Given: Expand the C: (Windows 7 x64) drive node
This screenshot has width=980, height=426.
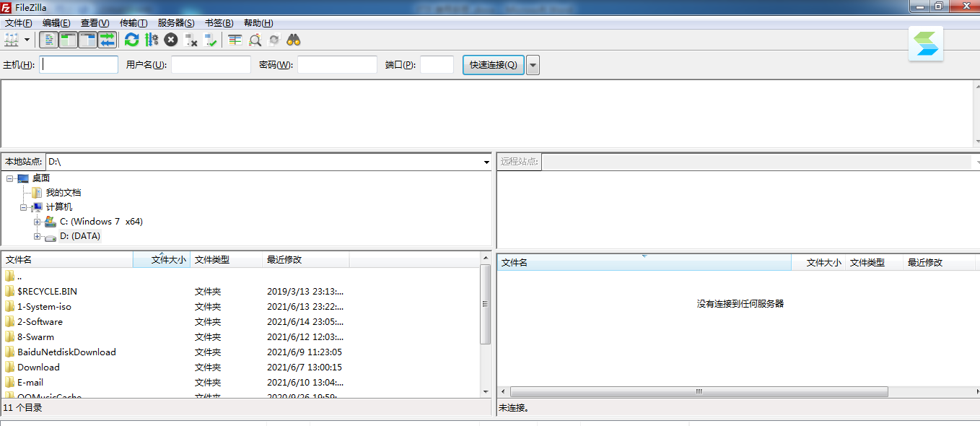Looking at the screenshot, I should 38,222.
